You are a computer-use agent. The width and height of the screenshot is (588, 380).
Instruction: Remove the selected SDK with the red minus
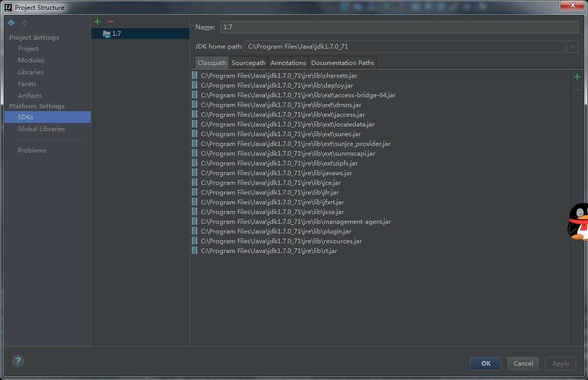[110, 22]
